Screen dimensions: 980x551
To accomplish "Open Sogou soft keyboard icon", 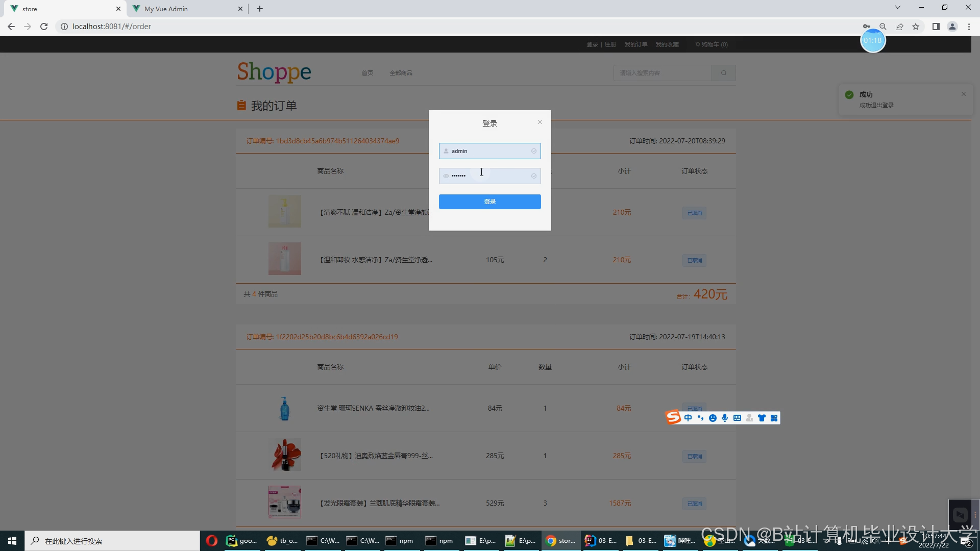I will coord(737,418).
